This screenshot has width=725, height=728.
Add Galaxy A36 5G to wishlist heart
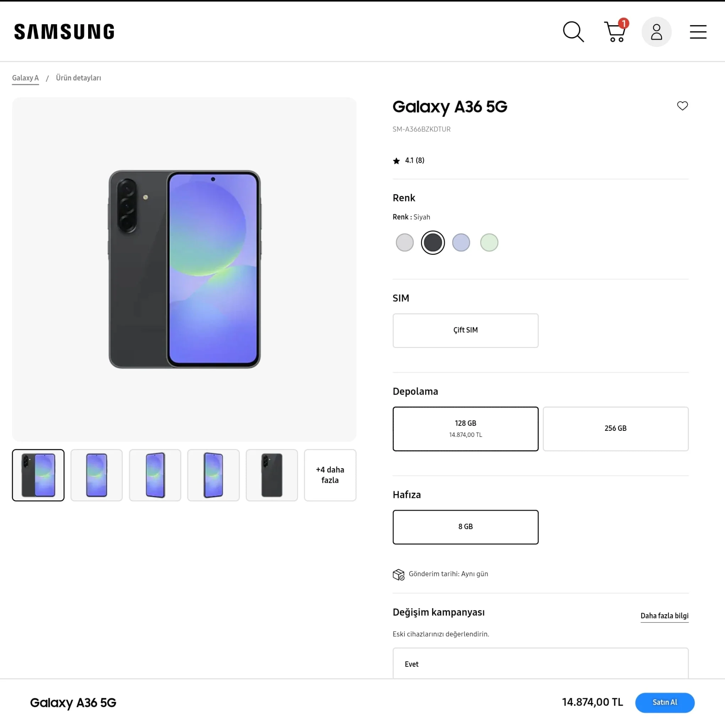pos(682,106)
